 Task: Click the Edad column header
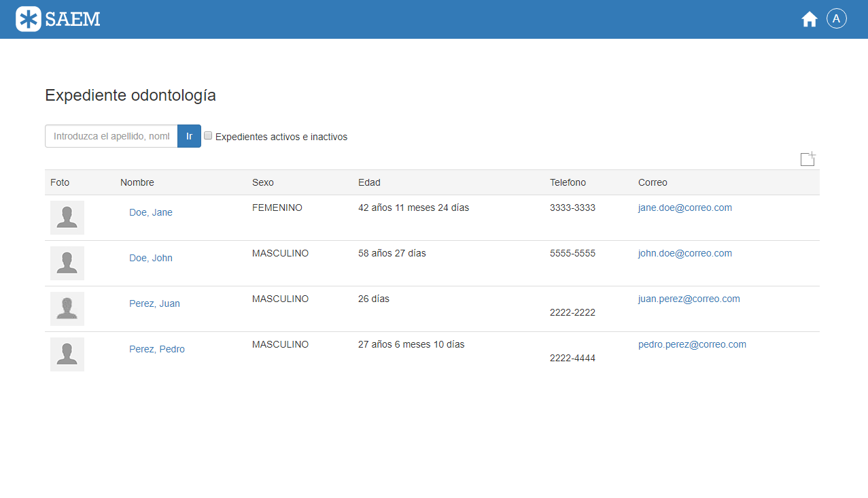click(x=369, y=182)
